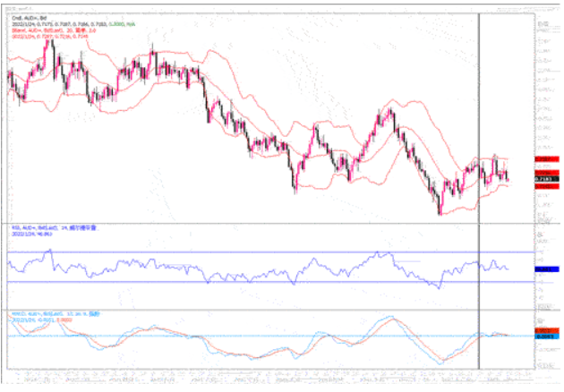Click the lowest red Bollinger price tag on axis
The width and height of the screenshot is (564, 392).
point(542,188)
